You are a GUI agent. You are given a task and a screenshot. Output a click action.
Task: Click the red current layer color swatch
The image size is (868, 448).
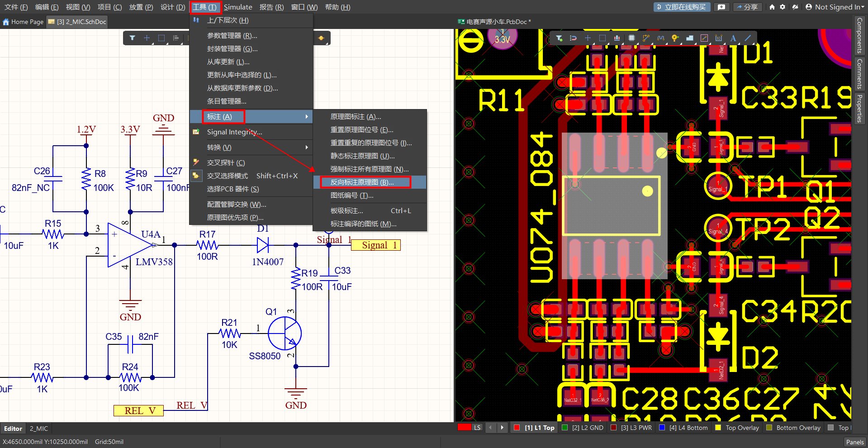pyautogui.click(x=464, y=428)
